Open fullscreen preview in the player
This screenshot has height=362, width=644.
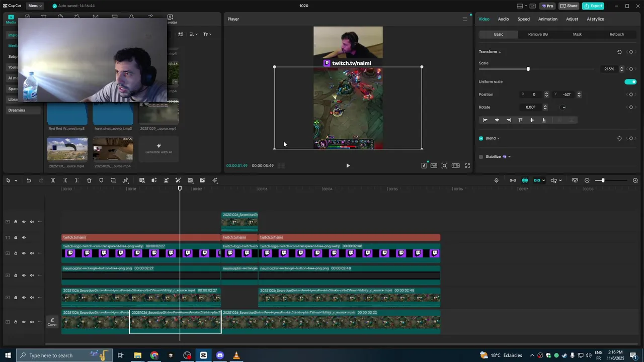[467, 165]
